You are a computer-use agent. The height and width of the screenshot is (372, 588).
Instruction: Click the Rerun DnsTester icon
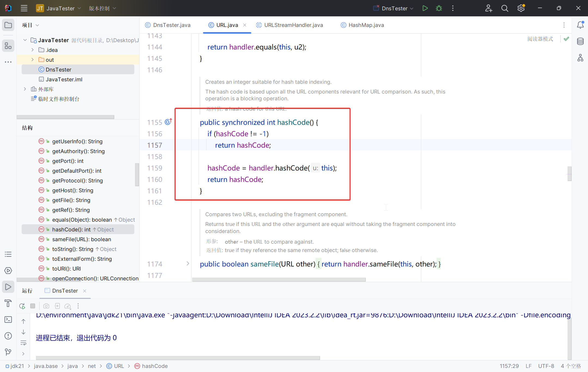pos(22,306)
